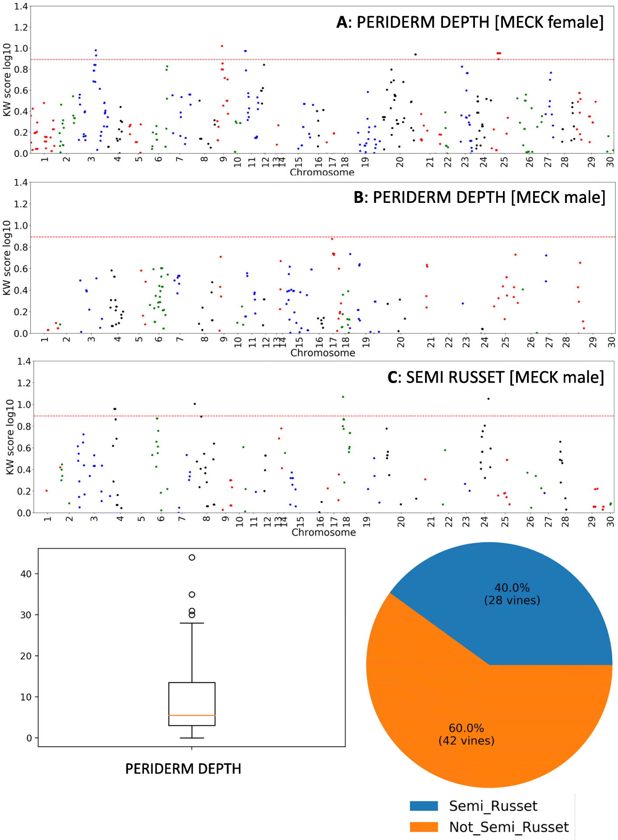Click the red dashed threshold line in panel B
Screen dimensions: 618x840
[x=322, y=237]
